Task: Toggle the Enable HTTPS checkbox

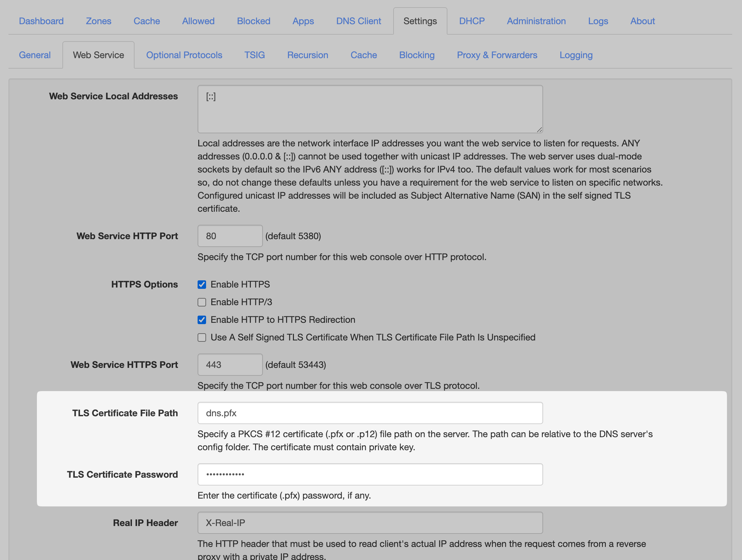Action: tap(202, 285)
